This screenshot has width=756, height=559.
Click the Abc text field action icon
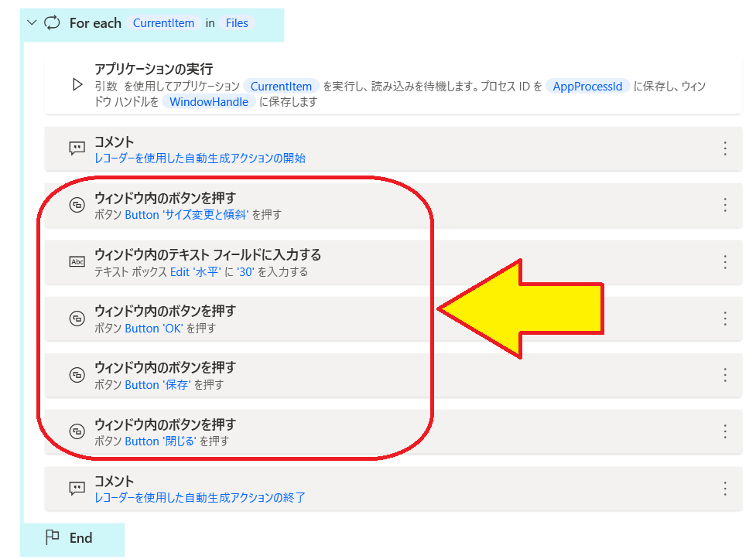coord(77,262)
